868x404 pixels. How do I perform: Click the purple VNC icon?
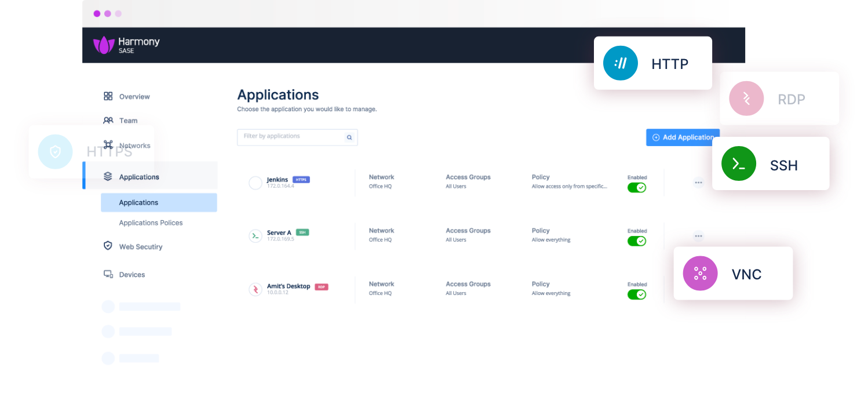pyautogui.click(x=700, y=273)
